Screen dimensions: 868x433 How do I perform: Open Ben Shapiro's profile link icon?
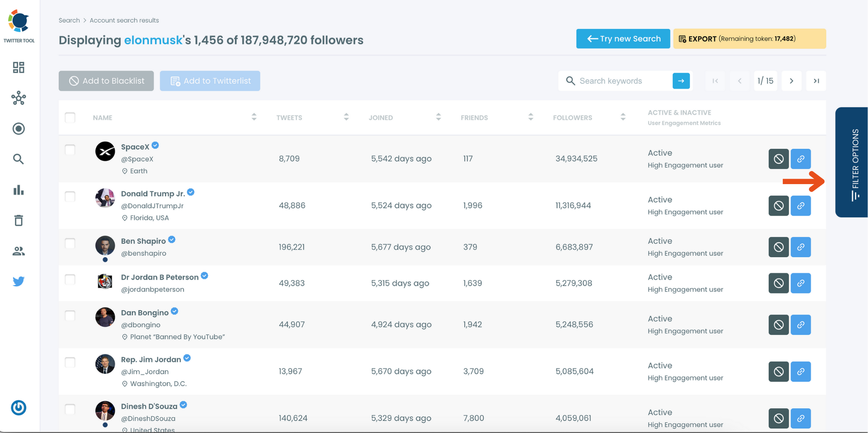(x=800, y=247)
